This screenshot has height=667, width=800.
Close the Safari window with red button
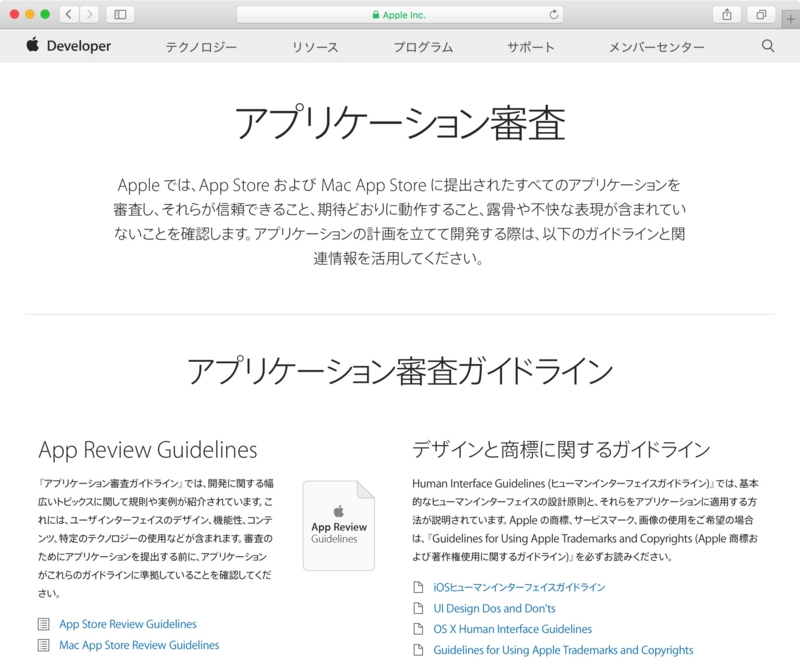14,14
